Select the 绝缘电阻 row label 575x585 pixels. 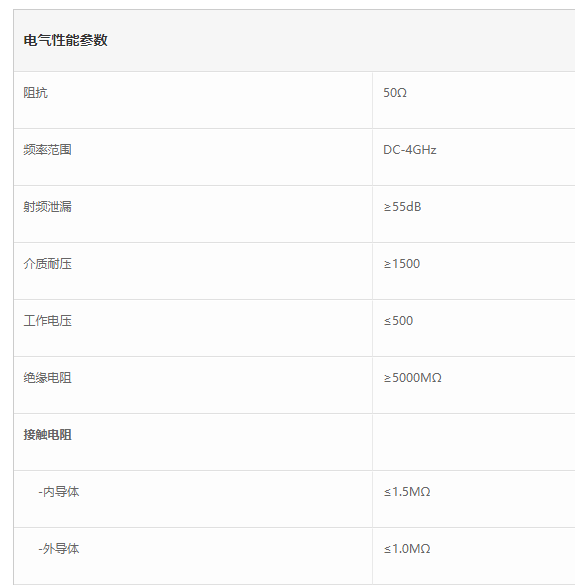(47, 378)
